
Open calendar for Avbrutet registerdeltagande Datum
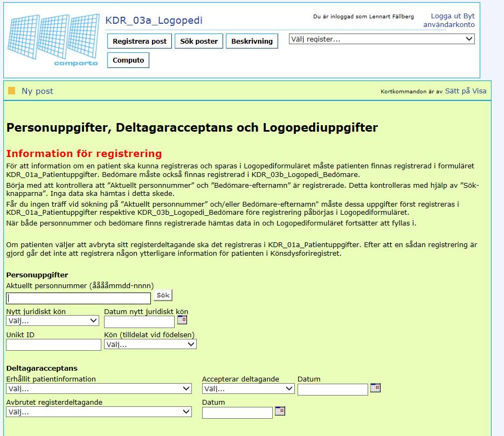(x=280, y=411)
